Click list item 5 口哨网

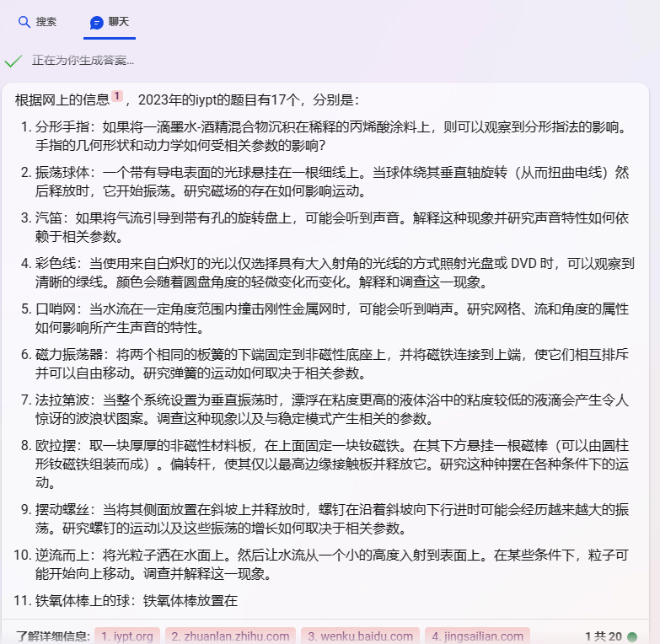pos(325,319)
